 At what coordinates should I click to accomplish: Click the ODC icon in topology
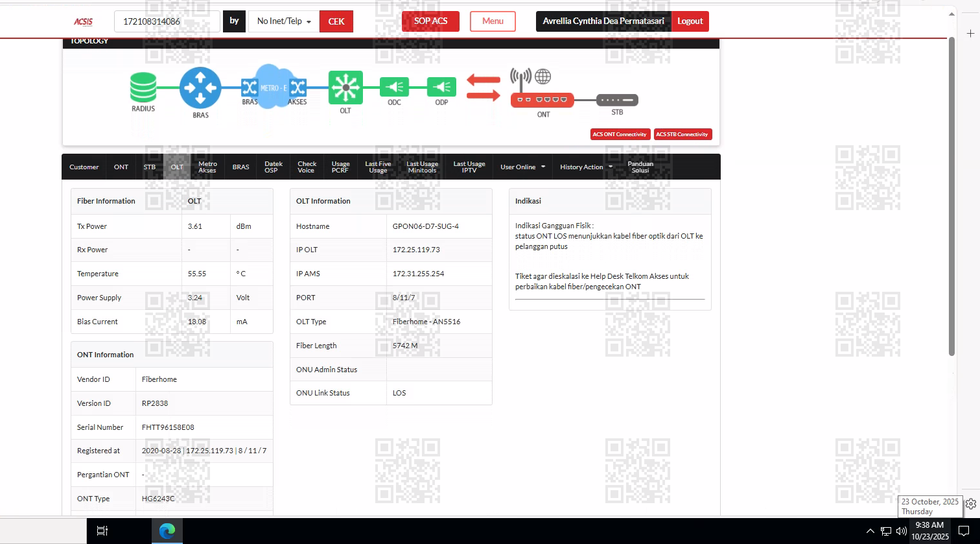coord(394,87)
